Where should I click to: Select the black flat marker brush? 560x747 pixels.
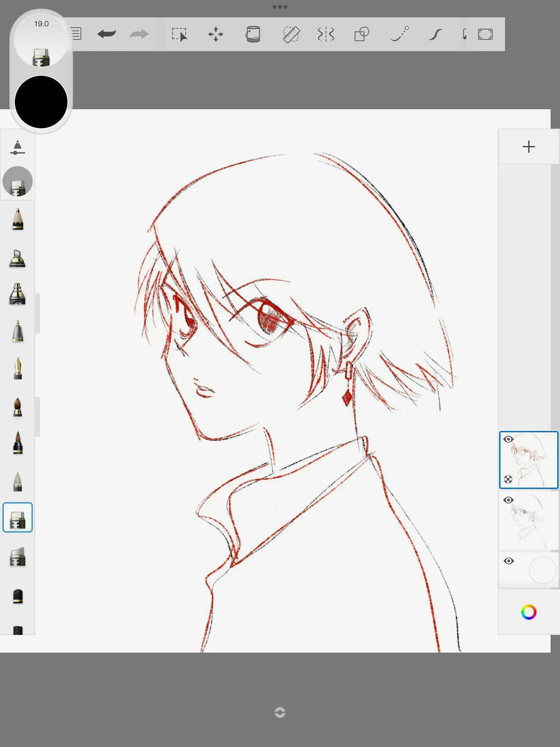pos(18,597)
